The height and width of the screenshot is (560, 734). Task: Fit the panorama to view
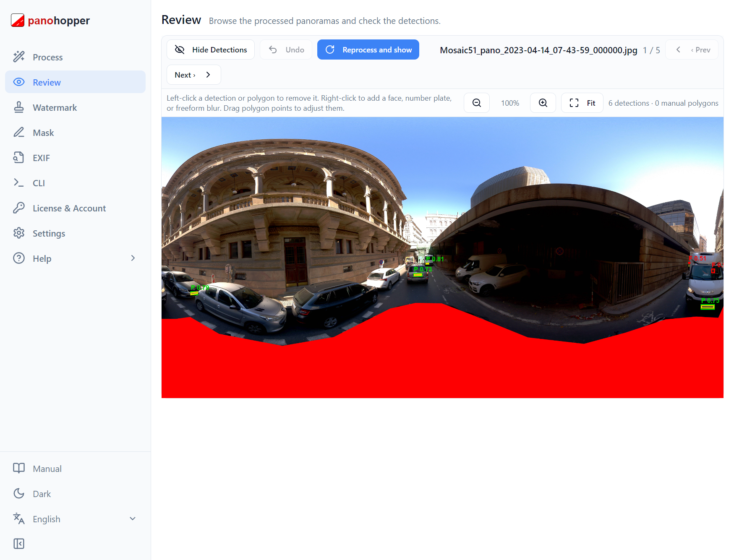coord(582,103)
